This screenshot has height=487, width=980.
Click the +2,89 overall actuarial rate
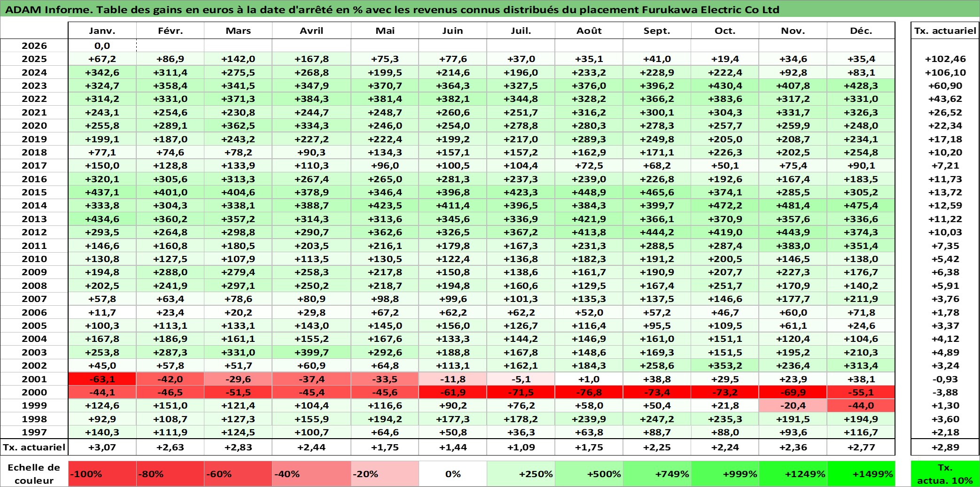945,447
